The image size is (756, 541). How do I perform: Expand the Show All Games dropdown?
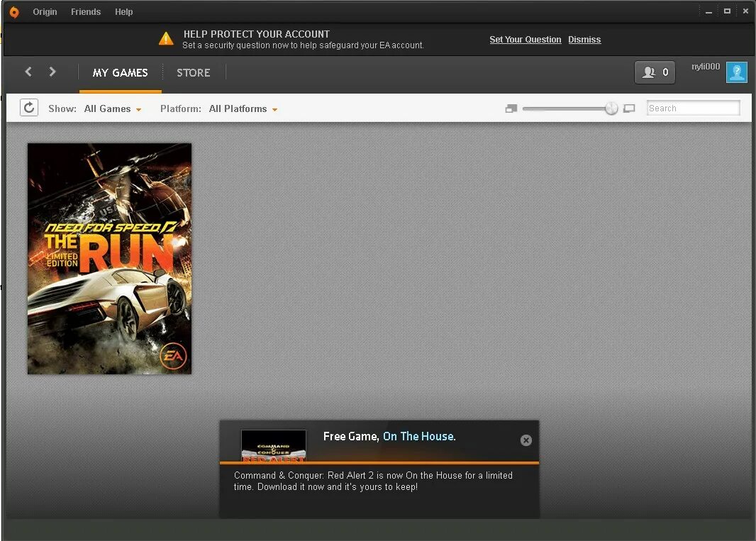pos(112,109)
